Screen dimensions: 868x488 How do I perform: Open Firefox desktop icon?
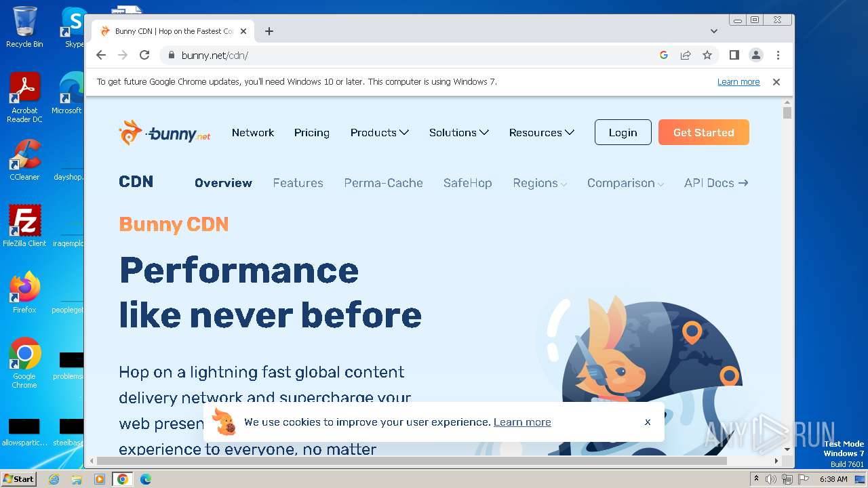(24, 292)
